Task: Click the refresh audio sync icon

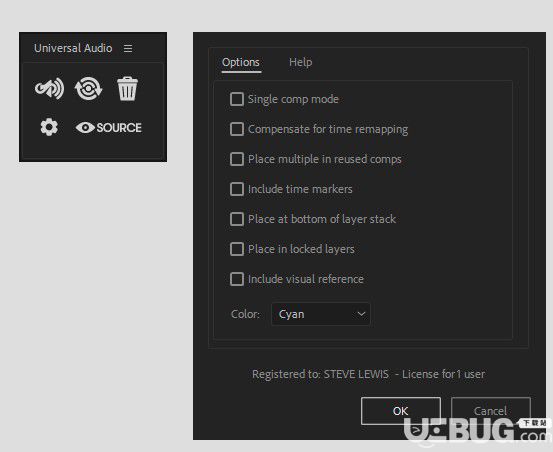Action: coord(89,88)
